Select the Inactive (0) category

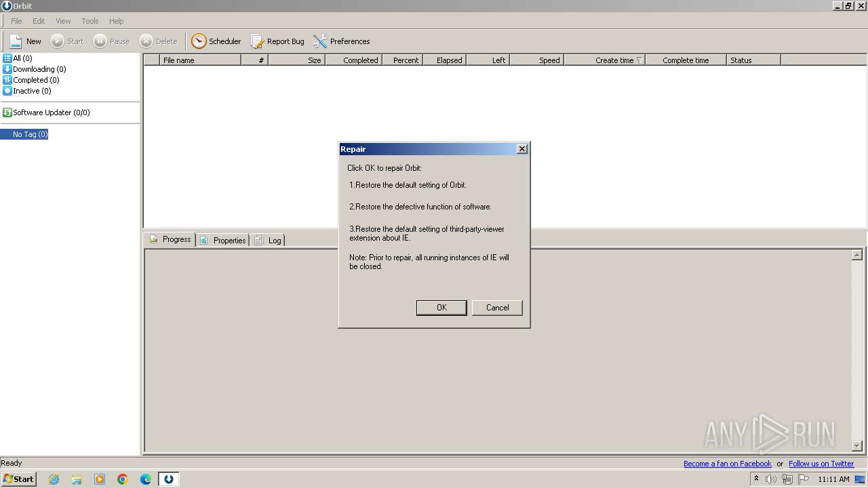point(27,91)
